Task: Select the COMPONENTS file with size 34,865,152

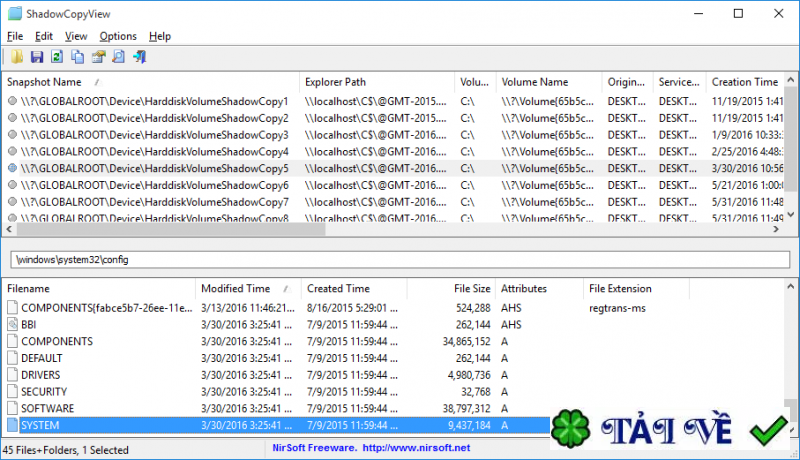Action: tap(393, 341)
